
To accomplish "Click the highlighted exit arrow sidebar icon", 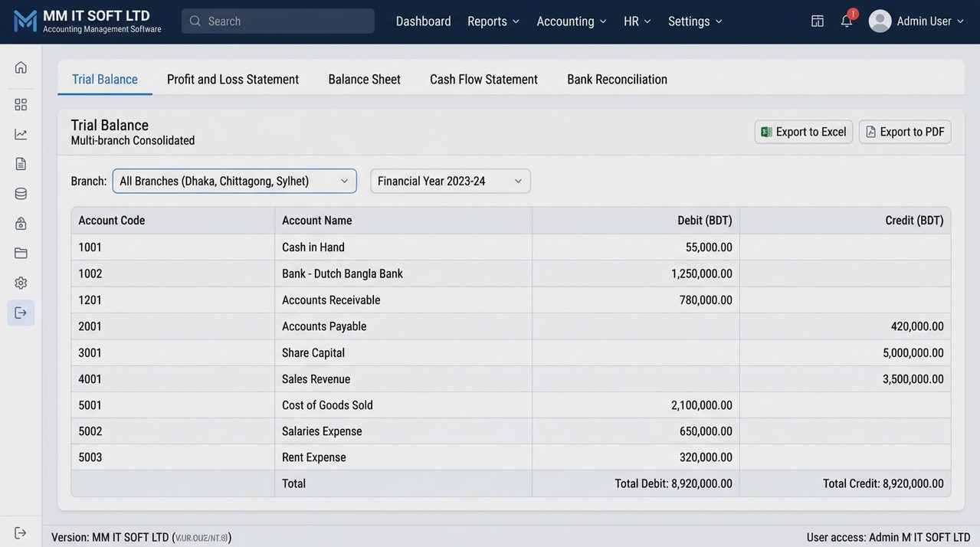I will (x=21, y=313).
